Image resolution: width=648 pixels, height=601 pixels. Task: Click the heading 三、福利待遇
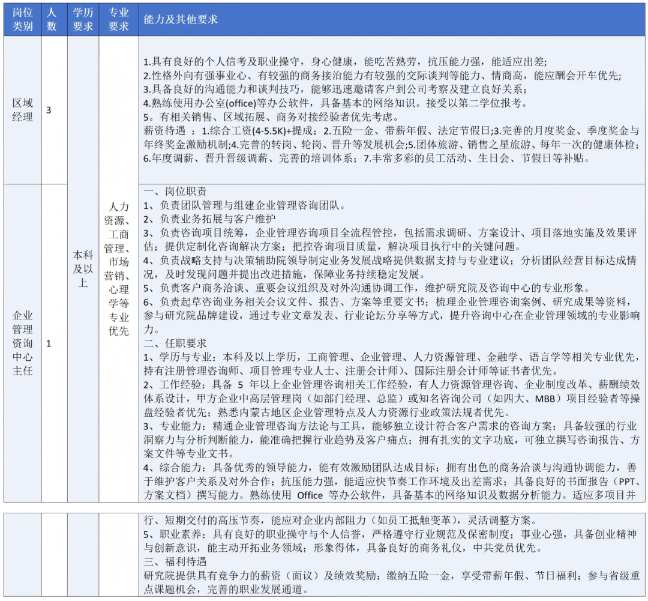click(175, 562)
